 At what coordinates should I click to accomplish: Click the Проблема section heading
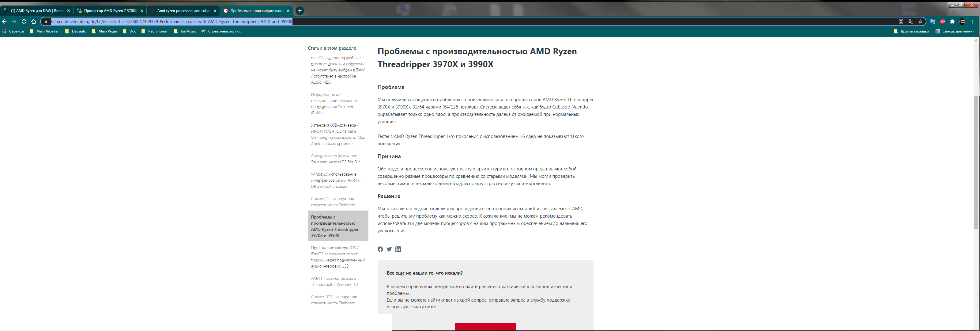pyautogui.click(x=391, y=87)
